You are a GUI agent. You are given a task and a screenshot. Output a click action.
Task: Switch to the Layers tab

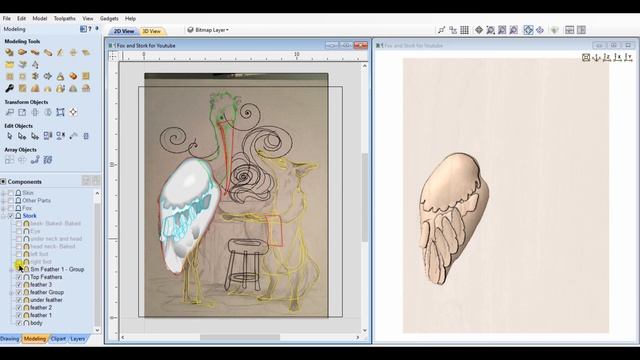(78, 339)
